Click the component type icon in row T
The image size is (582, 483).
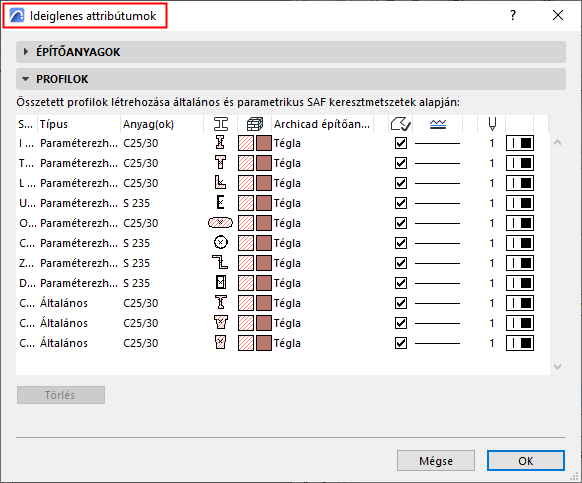coord(520,163)
